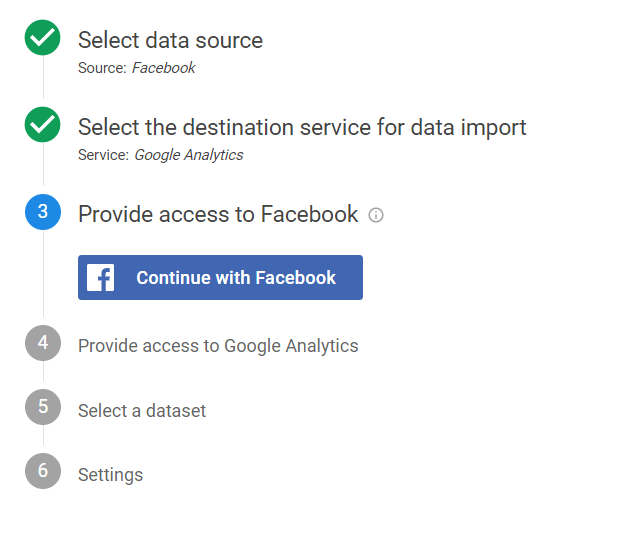Click the Continue with Facebook button text
The image size is (638, 547).
236,278
